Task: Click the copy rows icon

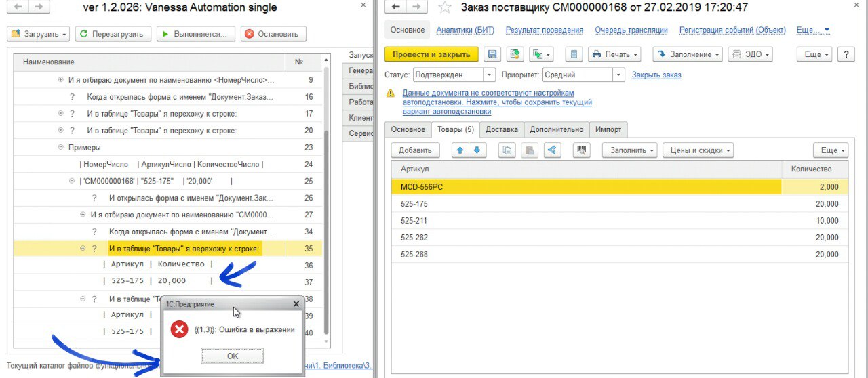Action: (x=507, y=150)
